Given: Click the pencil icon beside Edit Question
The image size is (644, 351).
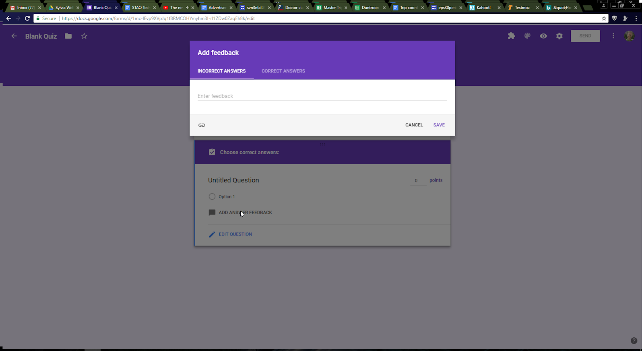Looking at the screenshot, I should 212,234.
